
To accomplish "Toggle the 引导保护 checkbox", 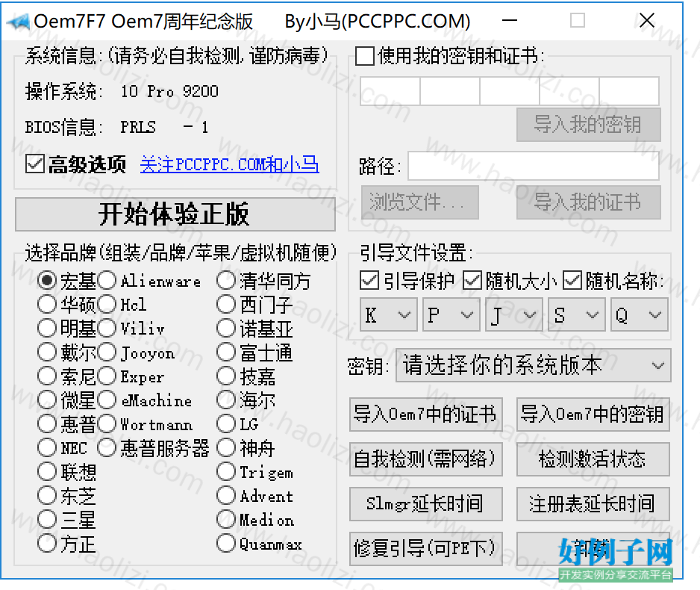I will [369, 281].
